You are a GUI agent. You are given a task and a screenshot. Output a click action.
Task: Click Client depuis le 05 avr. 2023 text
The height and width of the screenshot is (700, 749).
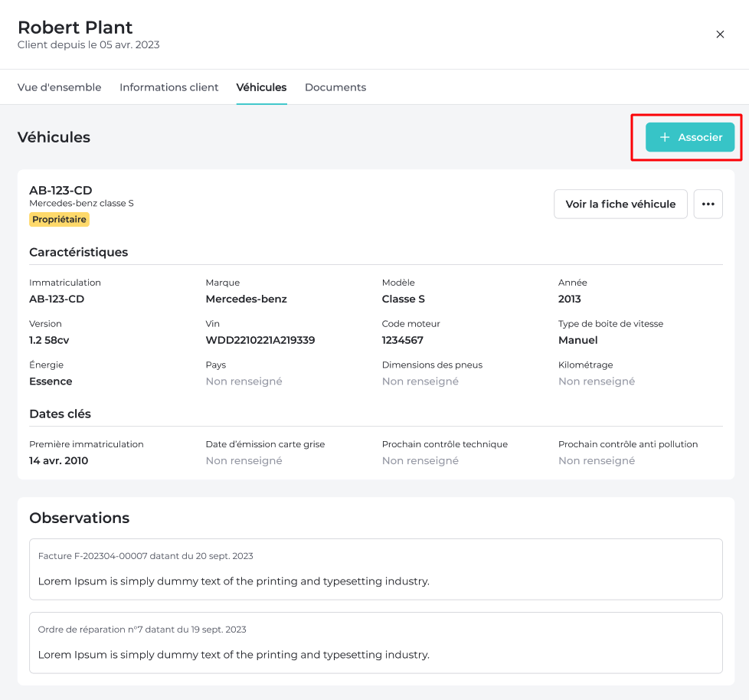(88, 45)
